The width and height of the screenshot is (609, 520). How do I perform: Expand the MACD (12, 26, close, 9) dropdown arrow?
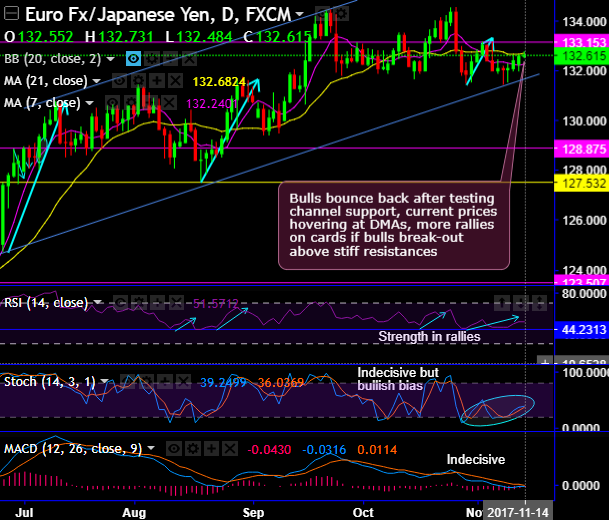tap(151, 449)
